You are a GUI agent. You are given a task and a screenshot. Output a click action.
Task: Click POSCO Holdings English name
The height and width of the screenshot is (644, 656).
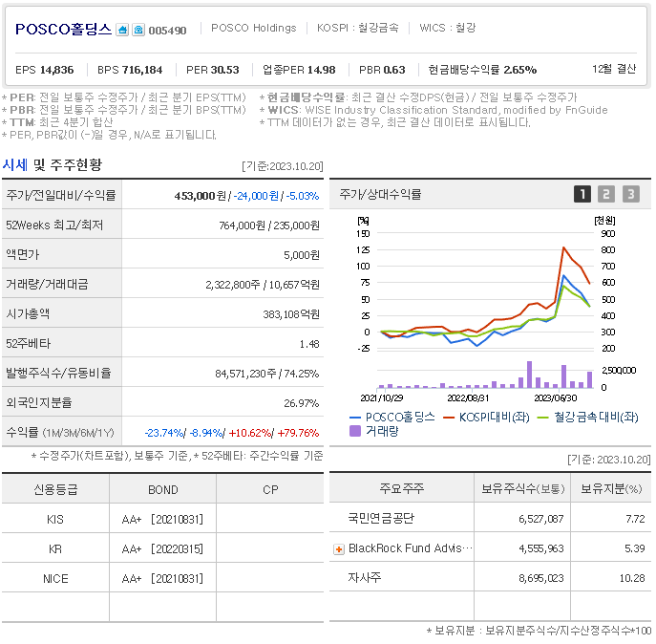(x=254, y=28)
